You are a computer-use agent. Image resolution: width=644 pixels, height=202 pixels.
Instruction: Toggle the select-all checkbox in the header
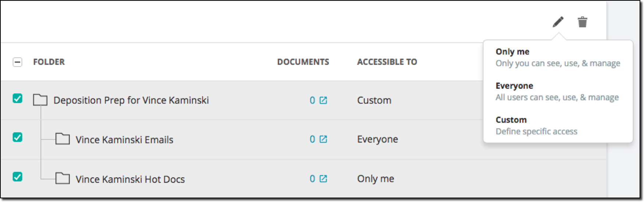tap(17, 62)
